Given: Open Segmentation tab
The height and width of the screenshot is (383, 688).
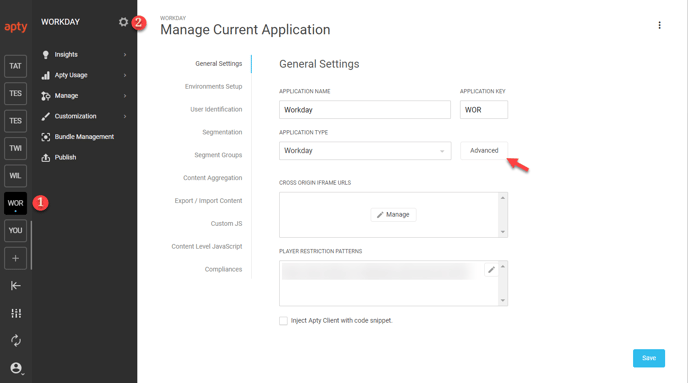Looking at the screenshot, I should coord(222,132).
